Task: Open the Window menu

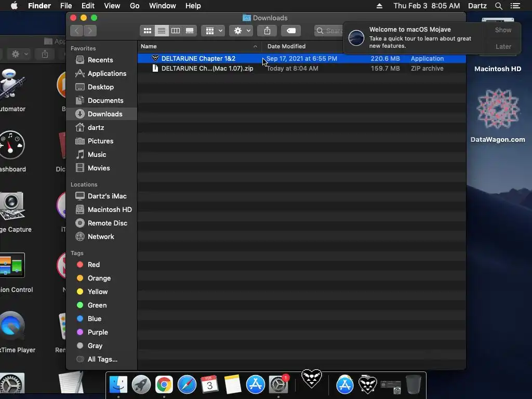Action: click(x=163, y=6)
